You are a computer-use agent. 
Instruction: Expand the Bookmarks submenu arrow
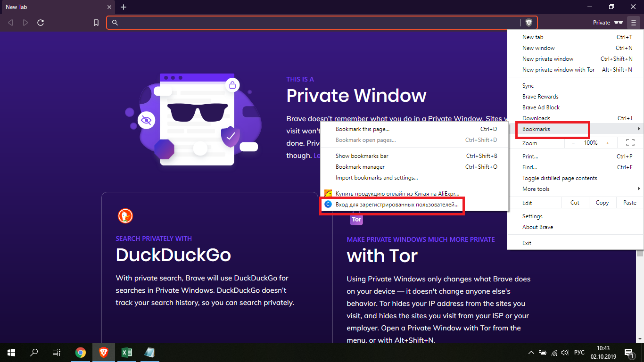639,129
